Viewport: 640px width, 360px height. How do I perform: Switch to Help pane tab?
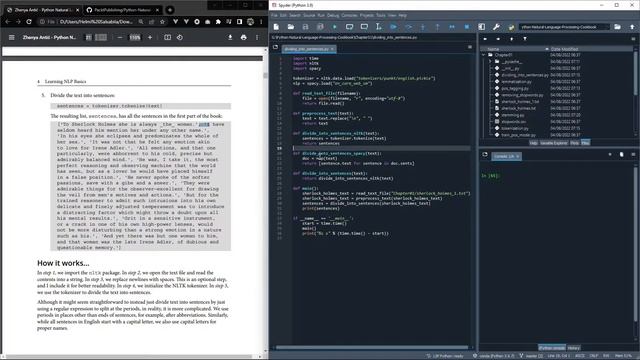(533, 143)
